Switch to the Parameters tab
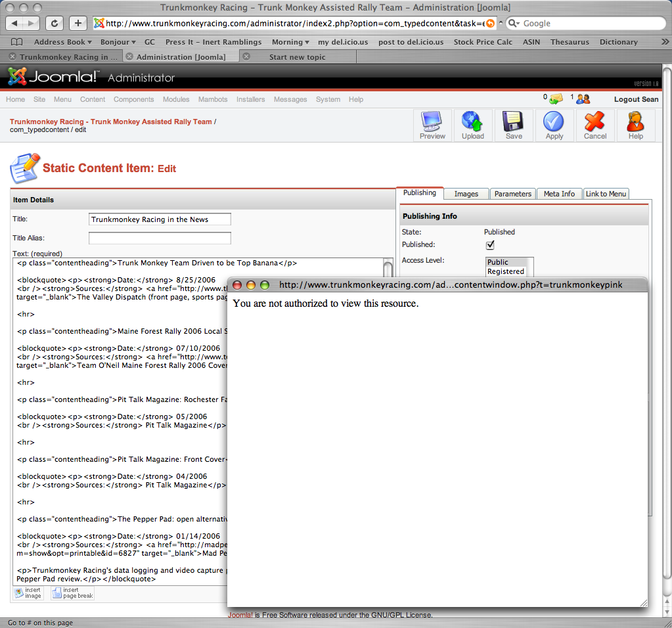This screenshot has height=628, width=672. point(513,194)
